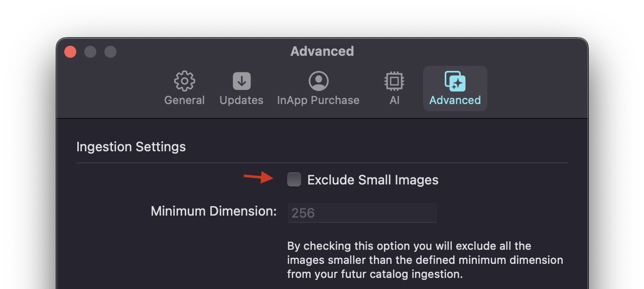Click the "Exclude Small Images" label text
The height and width of the screenshot is (289, 644).
click(372, 180)
